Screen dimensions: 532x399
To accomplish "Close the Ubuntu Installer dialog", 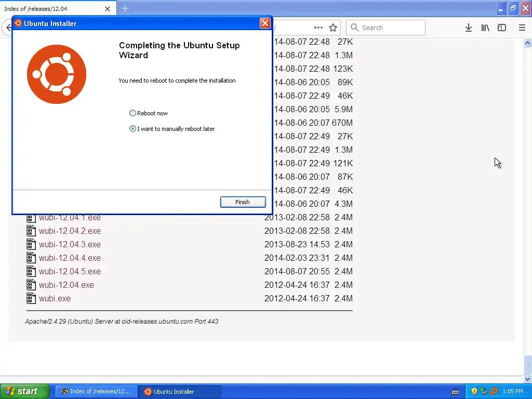I will coord(265,23).
